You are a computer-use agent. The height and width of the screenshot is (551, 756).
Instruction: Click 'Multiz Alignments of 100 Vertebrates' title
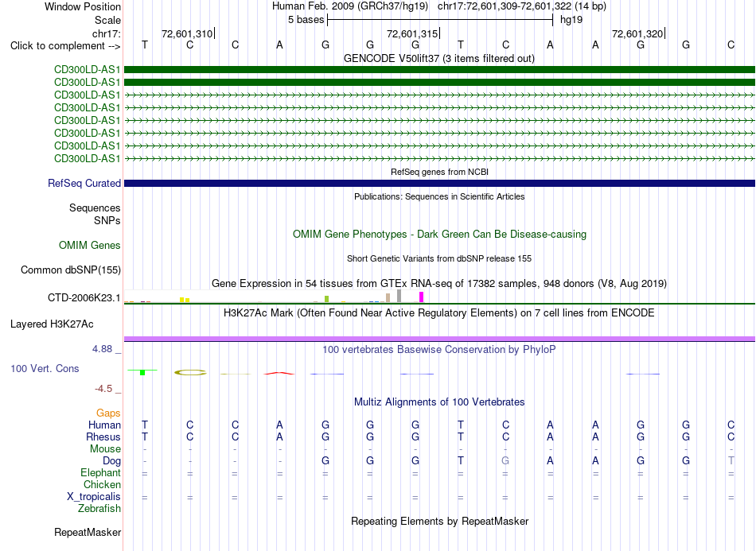[x=439, y=402]
